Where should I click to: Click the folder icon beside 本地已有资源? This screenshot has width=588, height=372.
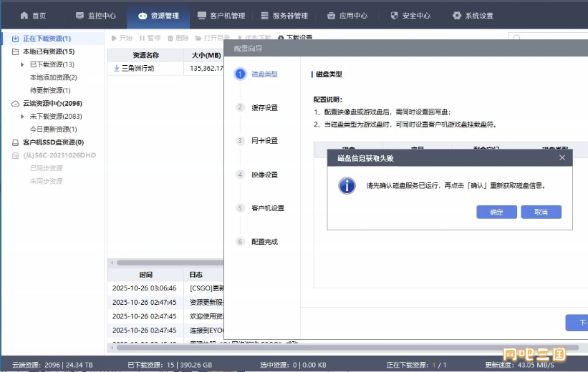pyautogui.click(x=15, y=52)
